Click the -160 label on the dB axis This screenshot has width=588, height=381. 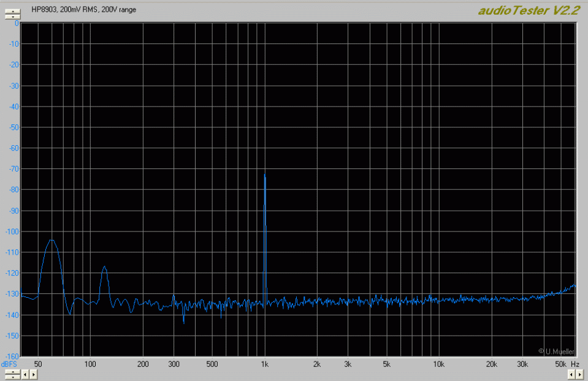pos(12,356)
